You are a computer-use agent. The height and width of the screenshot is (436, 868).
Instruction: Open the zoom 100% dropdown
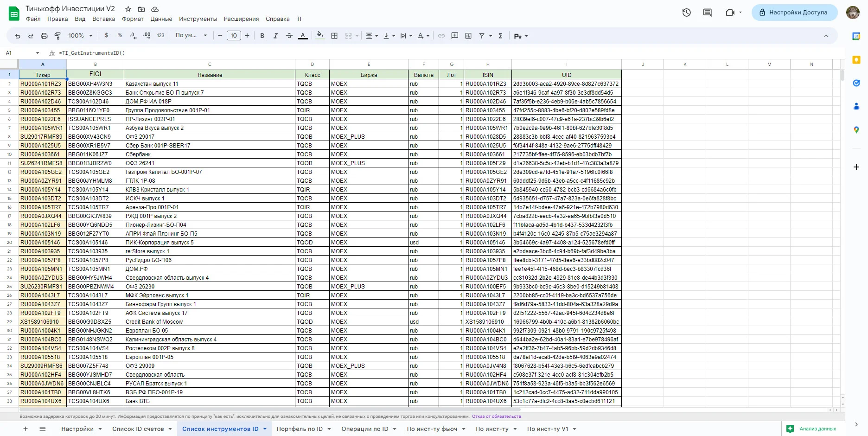point(81,36)
